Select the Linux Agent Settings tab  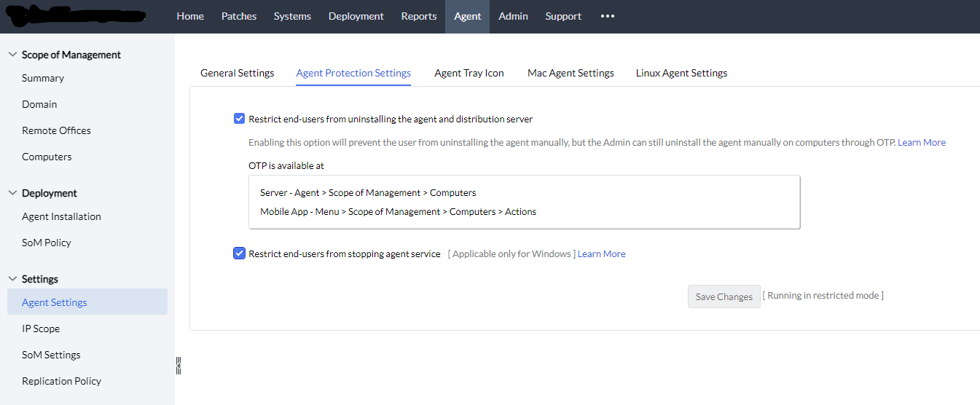click(681, 73)
